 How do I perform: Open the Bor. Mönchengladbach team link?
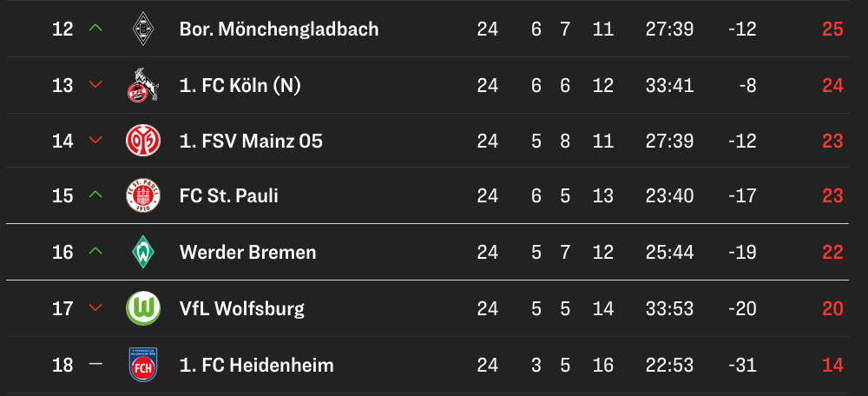279,30
